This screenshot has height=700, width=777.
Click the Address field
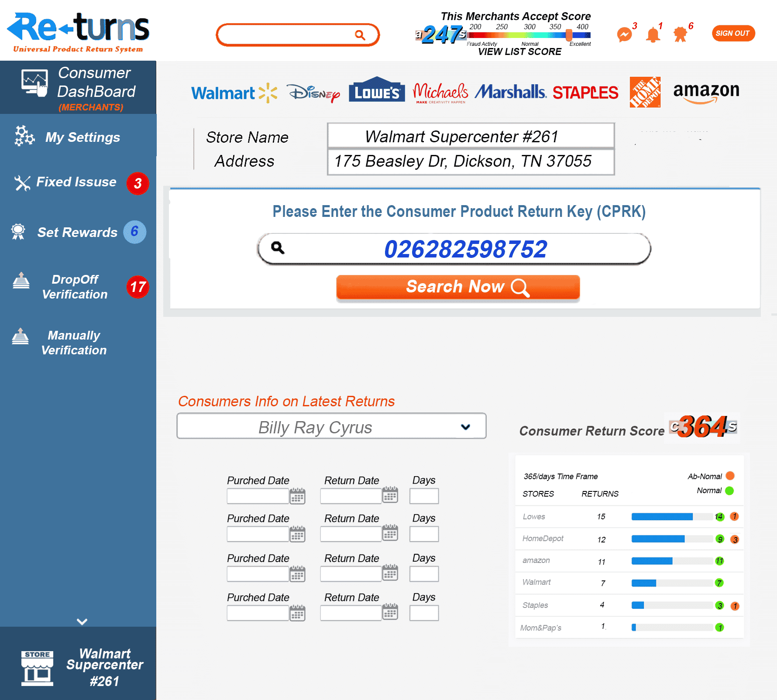471,161
